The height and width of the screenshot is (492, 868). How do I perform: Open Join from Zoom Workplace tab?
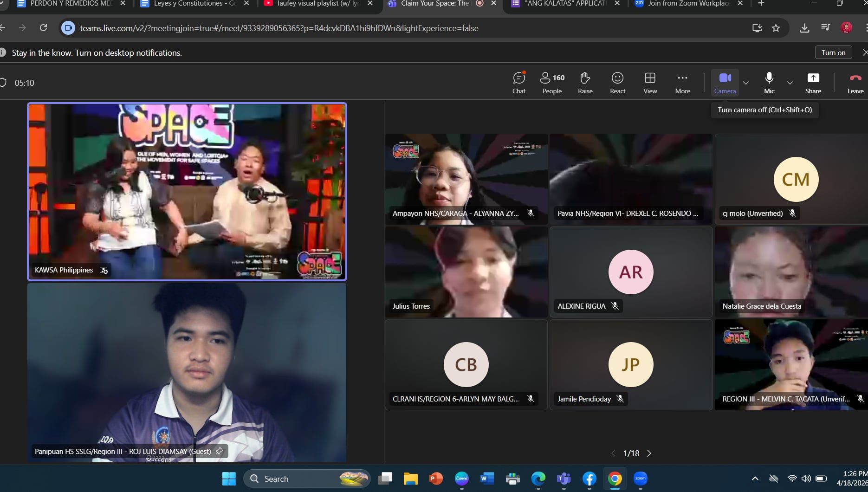pos(689,4)
